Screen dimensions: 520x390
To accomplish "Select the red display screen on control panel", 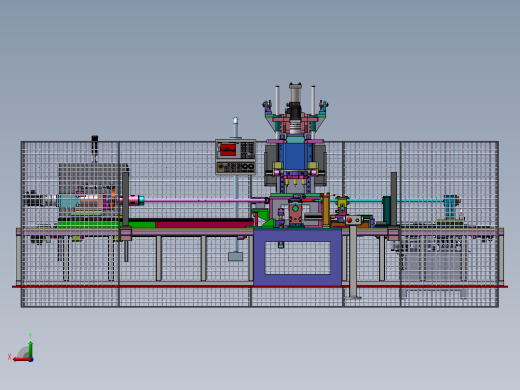I will 228,150.
